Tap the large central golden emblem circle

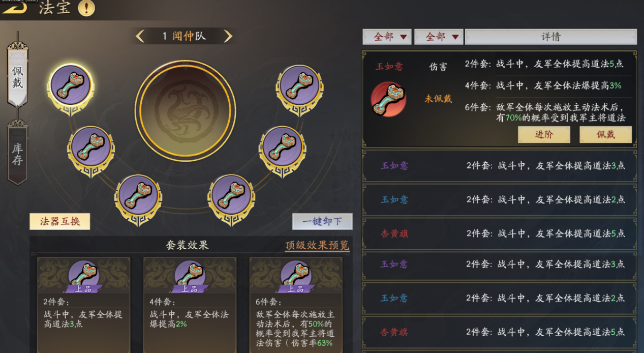185,110
